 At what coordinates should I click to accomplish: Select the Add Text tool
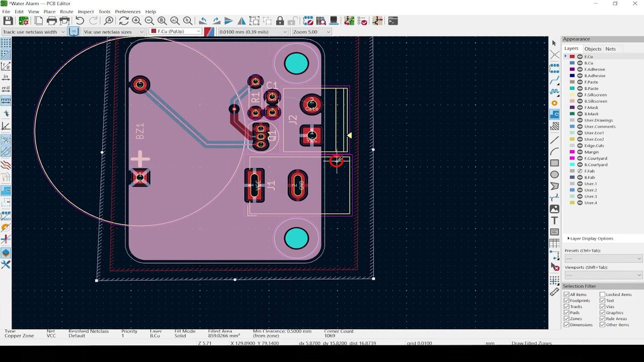pos(554,220)
